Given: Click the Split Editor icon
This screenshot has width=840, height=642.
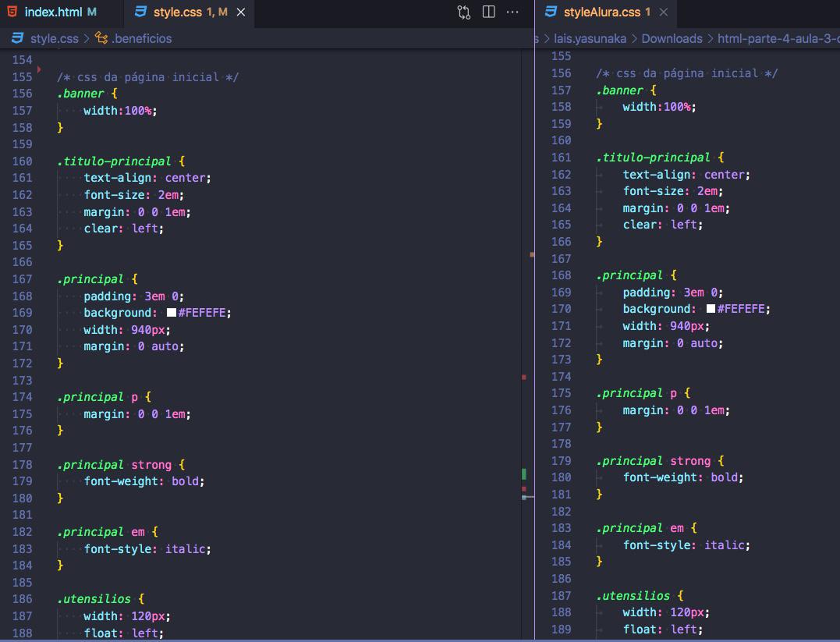Looking at the screenshot, I should click(488, 12).
